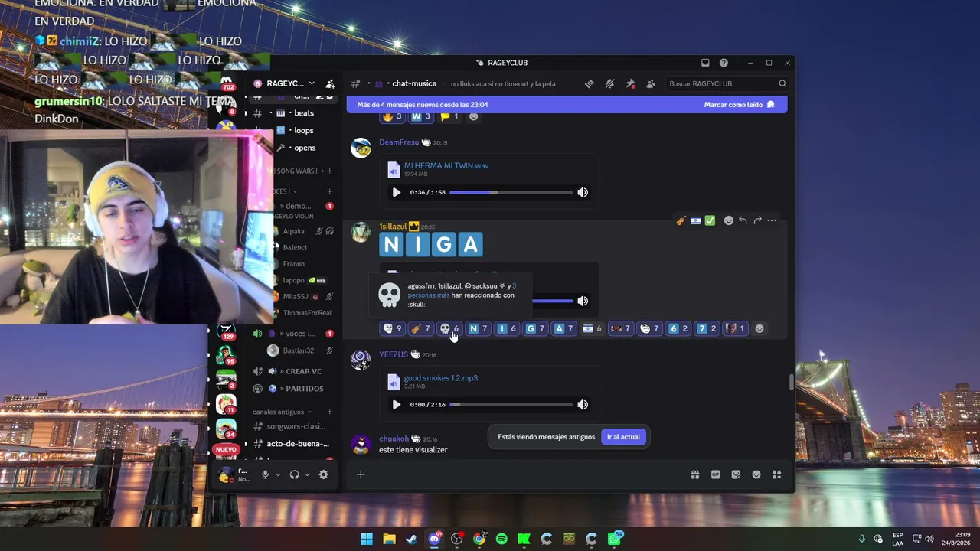980x551 pixels.
Task: Toggle the skull reaction with count 6
Action: click(449, 328)
